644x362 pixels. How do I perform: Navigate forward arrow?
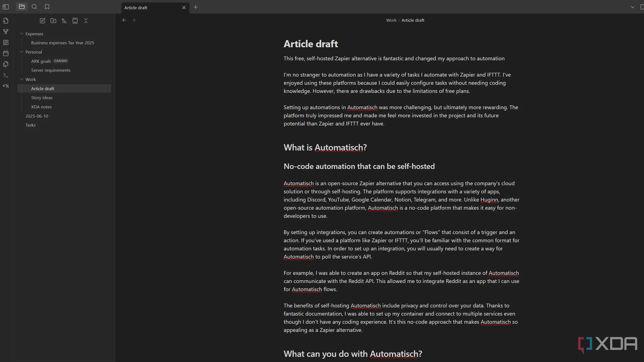pyautogui.click(x=134, y=20)
